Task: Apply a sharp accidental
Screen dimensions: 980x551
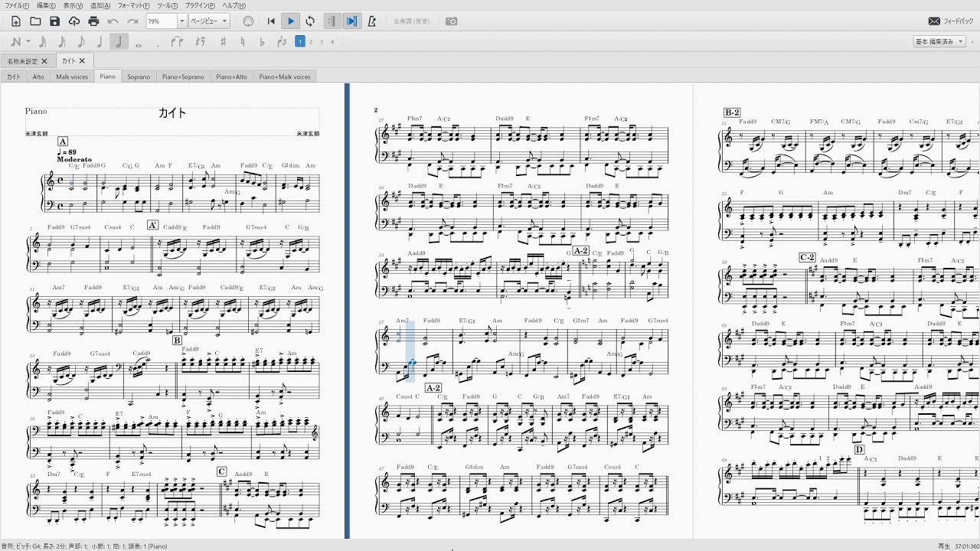Action: (x=224, y=42)
